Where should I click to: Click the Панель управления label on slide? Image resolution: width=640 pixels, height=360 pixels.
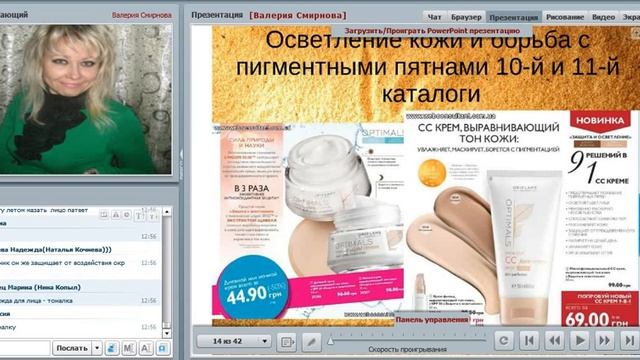[x=432, y=320]
